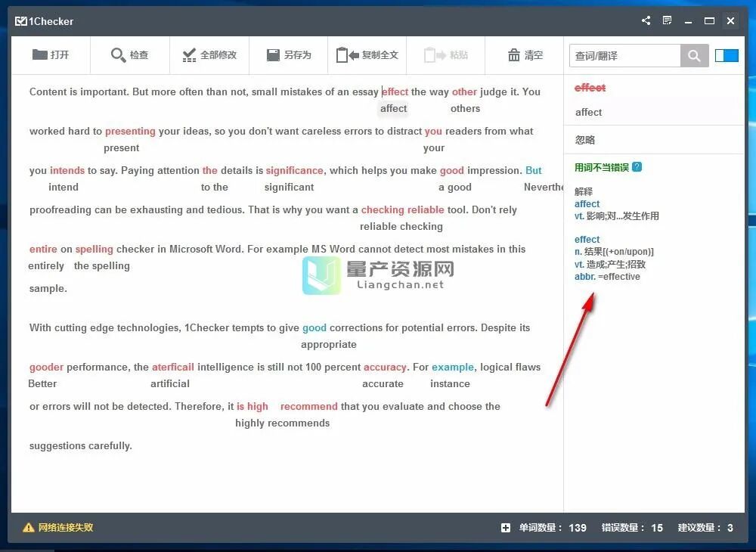Copy full text with 复制全文
756x552 pixels.
click(367, 55)
